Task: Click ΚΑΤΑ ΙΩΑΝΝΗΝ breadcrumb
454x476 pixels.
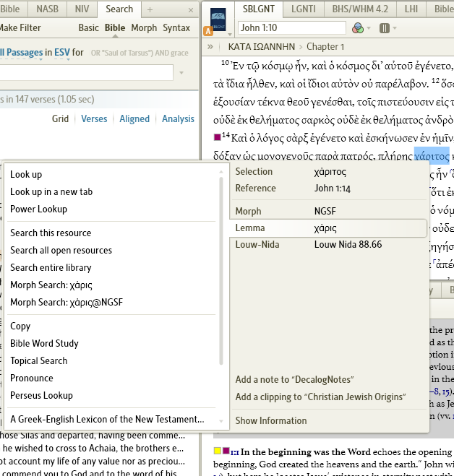Action: click(261, 47)
